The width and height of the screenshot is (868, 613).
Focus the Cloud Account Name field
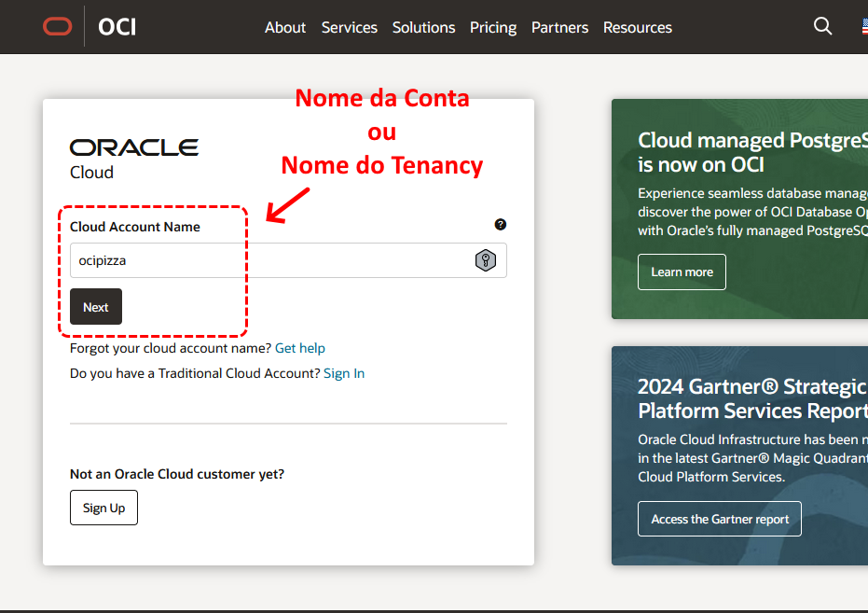[270, 260]
